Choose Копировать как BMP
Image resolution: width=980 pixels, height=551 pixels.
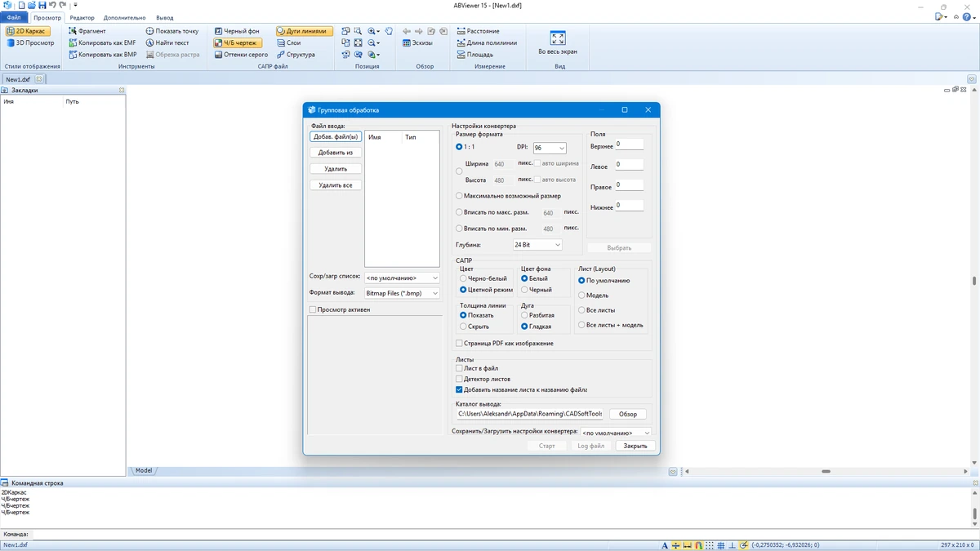tap(102, 55)
